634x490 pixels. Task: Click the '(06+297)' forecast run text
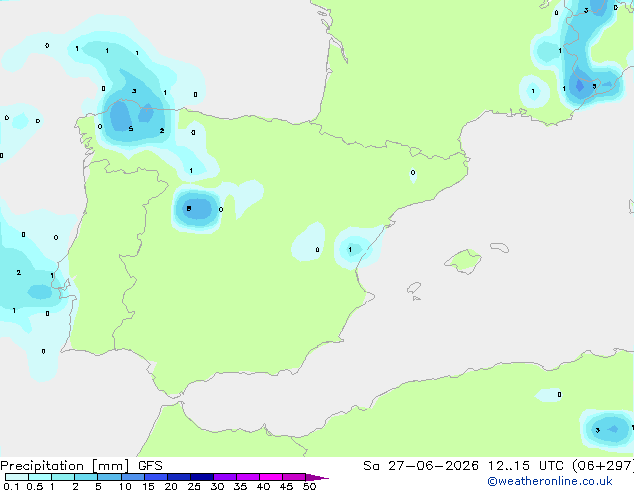[603, 466]
